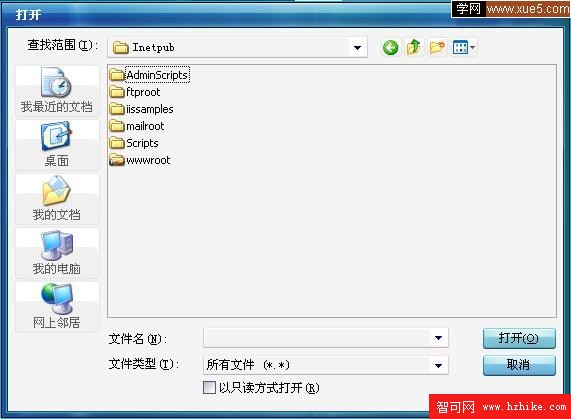
Task: Click the Scripts folder name
Action: tap(142, 143)
